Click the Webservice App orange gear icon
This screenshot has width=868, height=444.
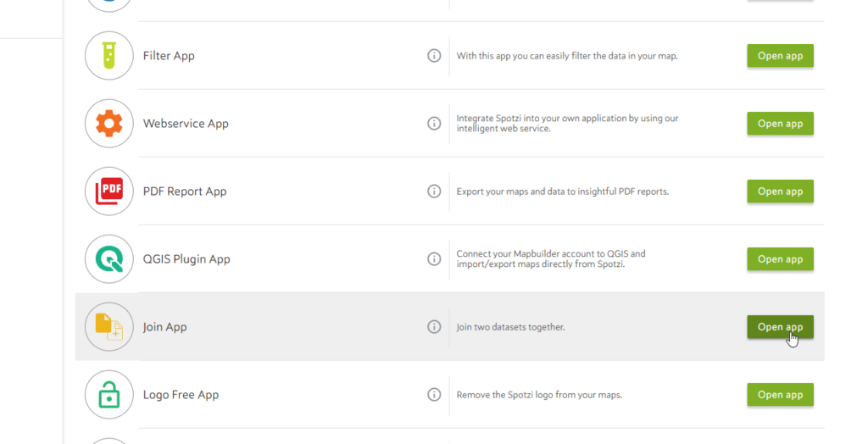coord(109,124)
